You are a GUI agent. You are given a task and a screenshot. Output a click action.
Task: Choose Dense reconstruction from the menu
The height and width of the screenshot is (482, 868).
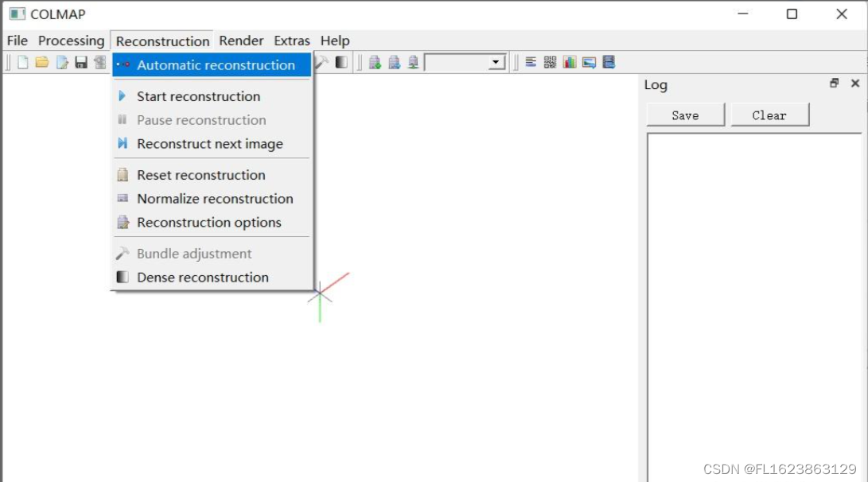(x=212, y=278)
